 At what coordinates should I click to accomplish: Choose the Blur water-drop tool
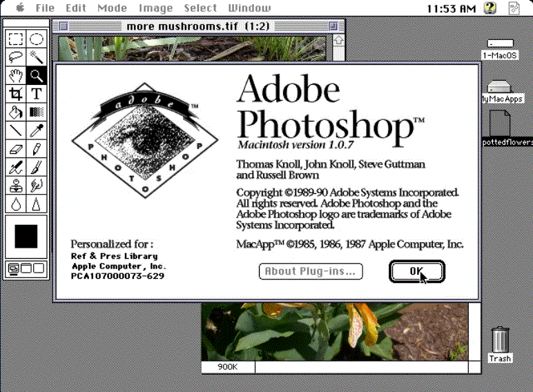tap(16, 204)
